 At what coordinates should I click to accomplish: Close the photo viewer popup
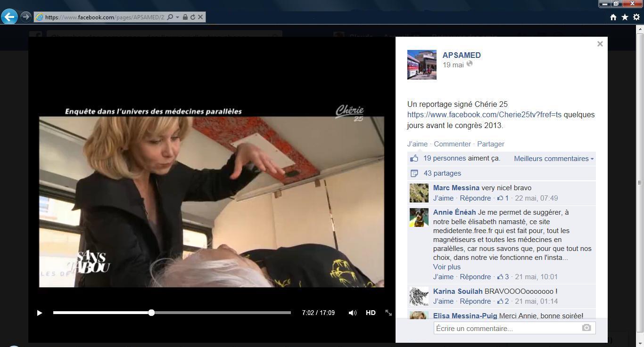tap(600, 44)
